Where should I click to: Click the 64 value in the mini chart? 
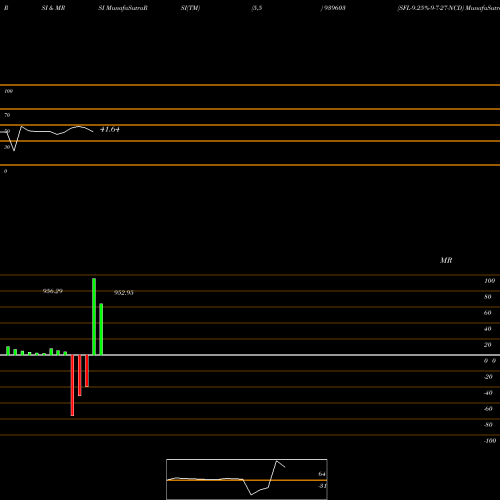[x=322, y=474]
